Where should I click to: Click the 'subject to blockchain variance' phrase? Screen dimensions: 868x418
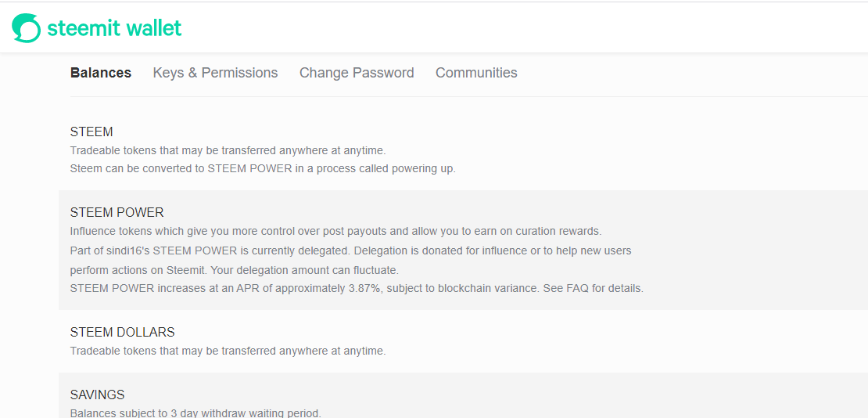coord(461,288)
